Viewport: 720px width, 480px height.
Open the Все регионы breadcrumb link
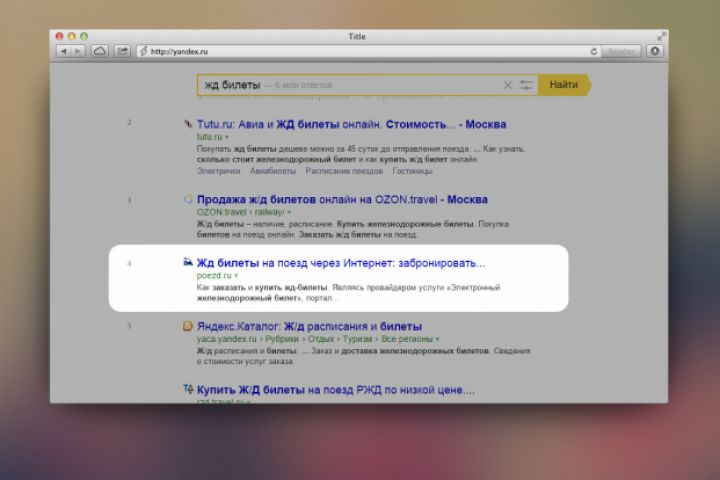[x=407, y=339]
